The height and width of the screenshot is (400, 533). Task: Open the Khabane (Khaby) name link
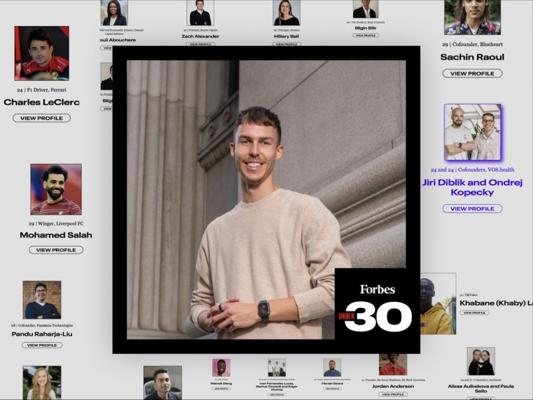496,303
